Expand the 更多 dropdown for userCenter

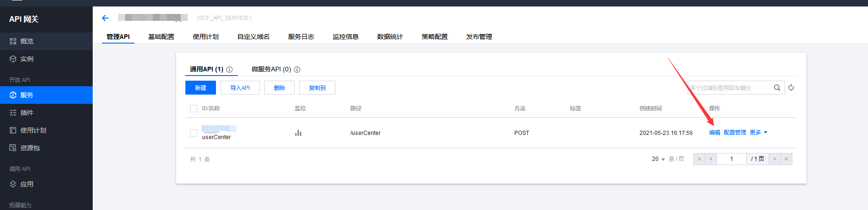759,133
